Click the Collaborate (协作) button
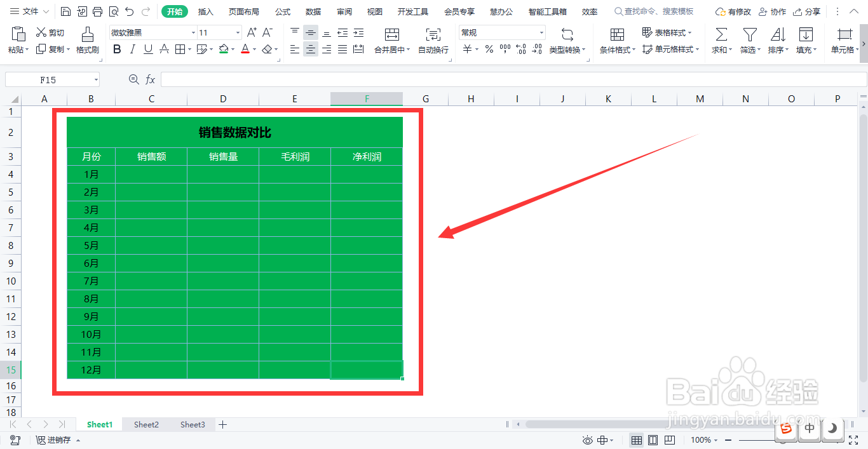The width and height of the screenshot is (868, 449). [x=772, y=11]
